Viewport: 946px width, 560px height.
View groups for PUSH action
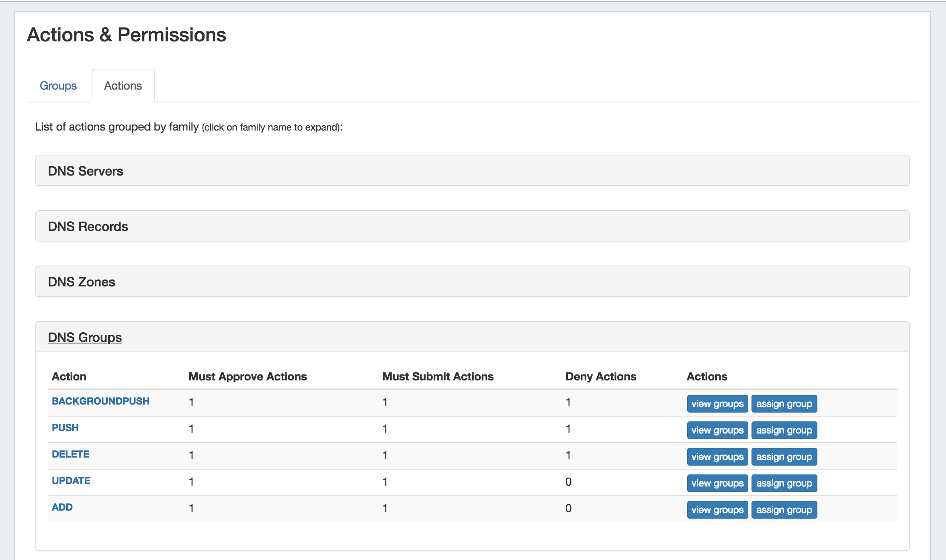pos(717,430)
